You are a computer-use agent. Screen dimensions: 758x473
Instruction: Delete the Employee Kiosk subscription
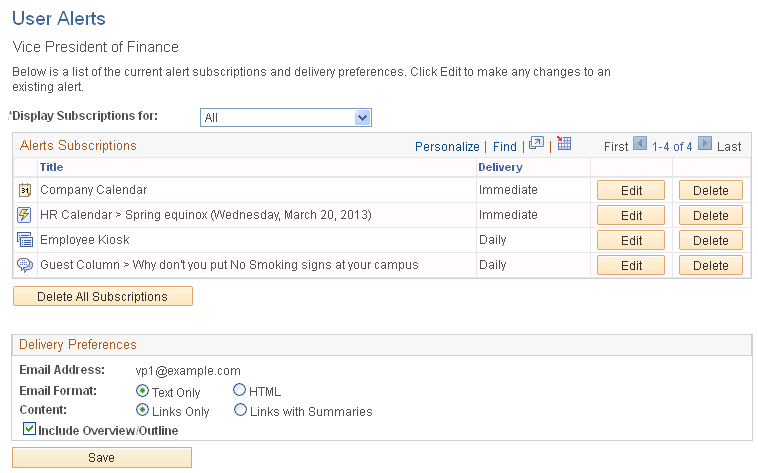tap(710, 240)
